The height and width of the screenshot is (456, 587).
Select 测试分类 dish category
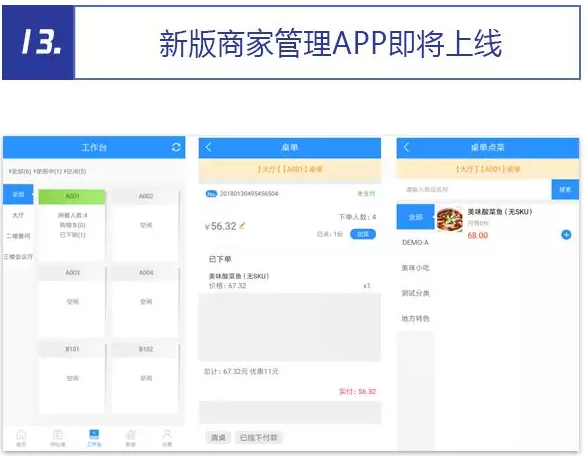coord(415,294)
